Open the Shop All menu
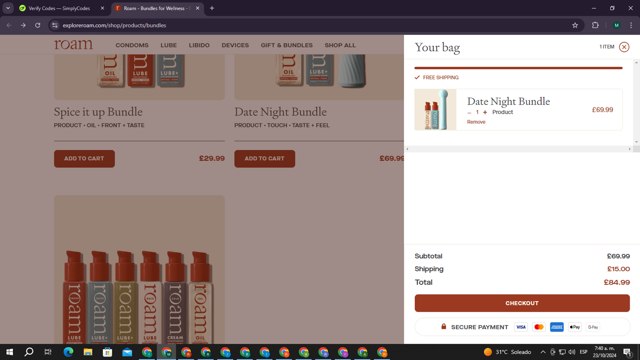 point(340,45)
